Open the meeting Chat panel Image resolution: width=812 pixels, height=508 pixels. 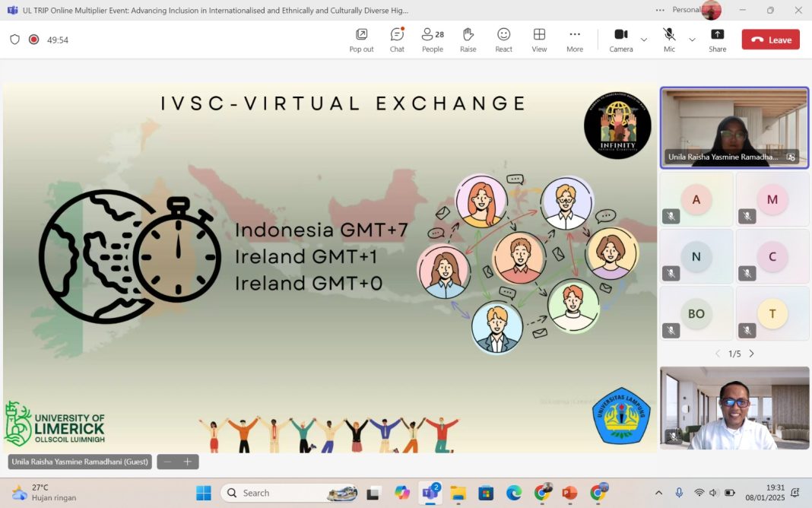click(397, 40)
